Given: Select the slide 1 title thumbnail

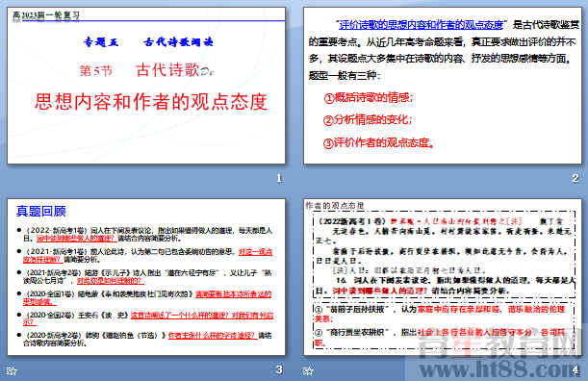Looking at the screenshot, I should [146, 86].
